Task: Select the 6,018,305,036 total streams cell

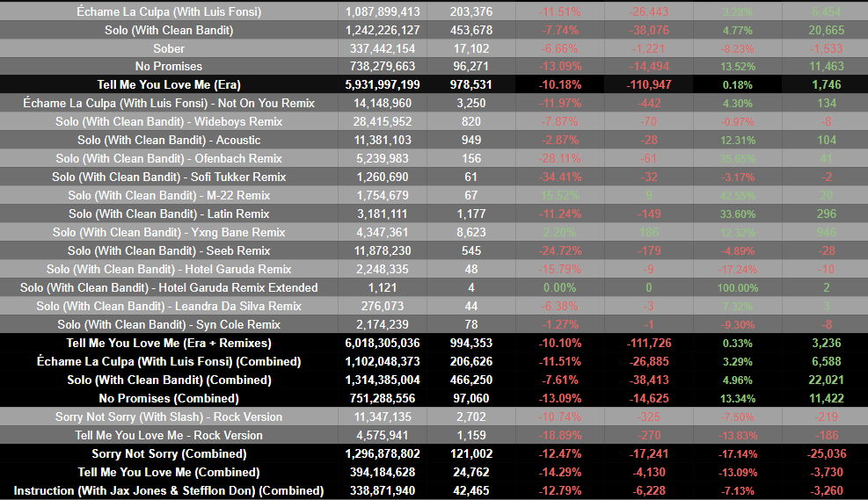Action: (x=383, y=343)
